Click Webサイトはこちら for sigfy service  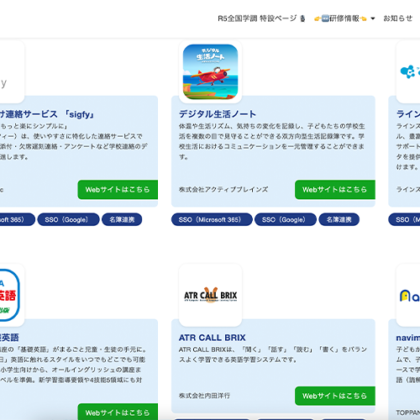coord(118,190)
